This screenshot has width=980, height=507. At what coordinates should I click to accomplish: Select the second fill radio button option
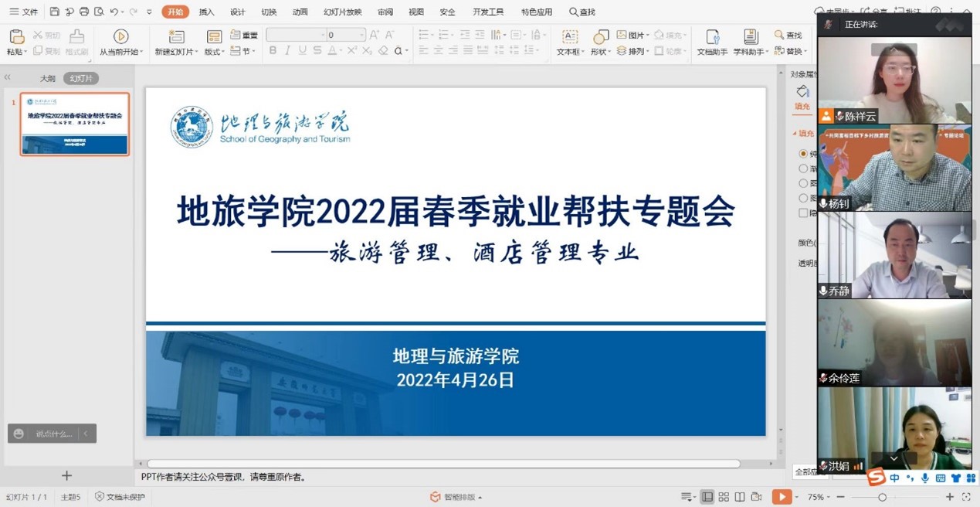[x=803, y=168]
